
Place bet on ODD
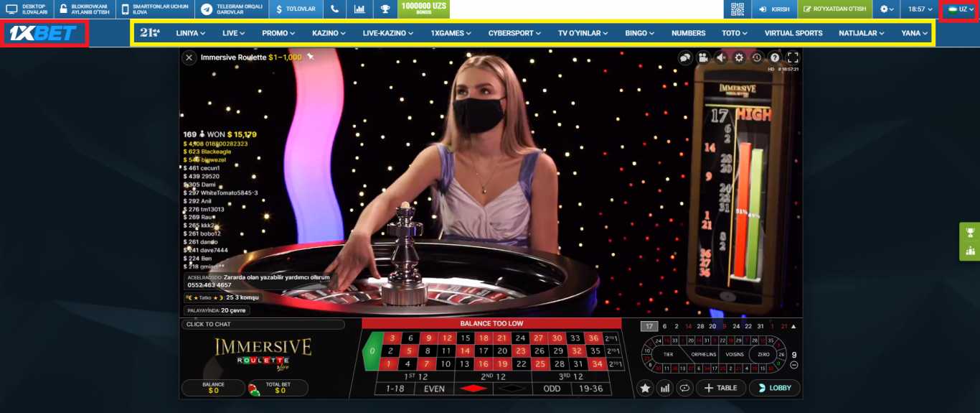point(552,389)
